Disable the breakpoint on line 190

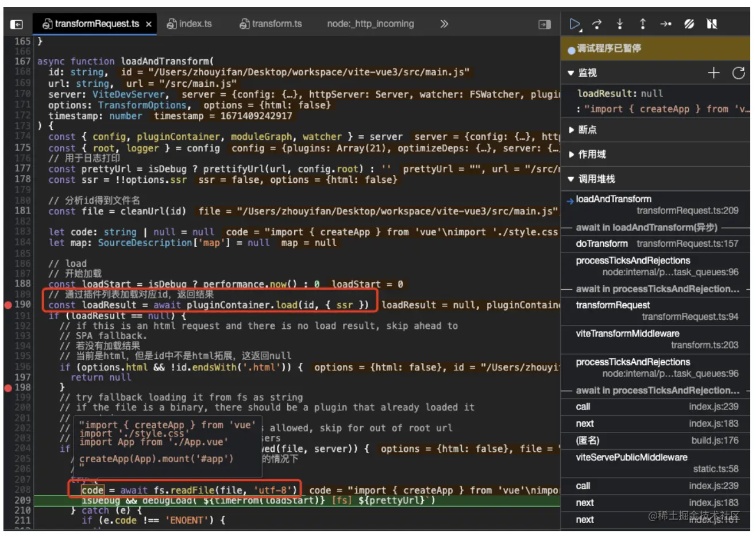click(7, 305)
